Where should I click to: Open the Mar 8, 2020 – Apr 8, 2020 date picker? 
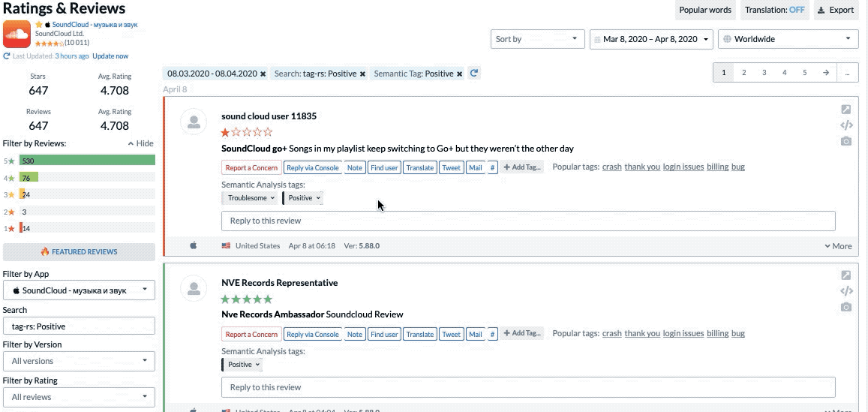click(651, 39)
